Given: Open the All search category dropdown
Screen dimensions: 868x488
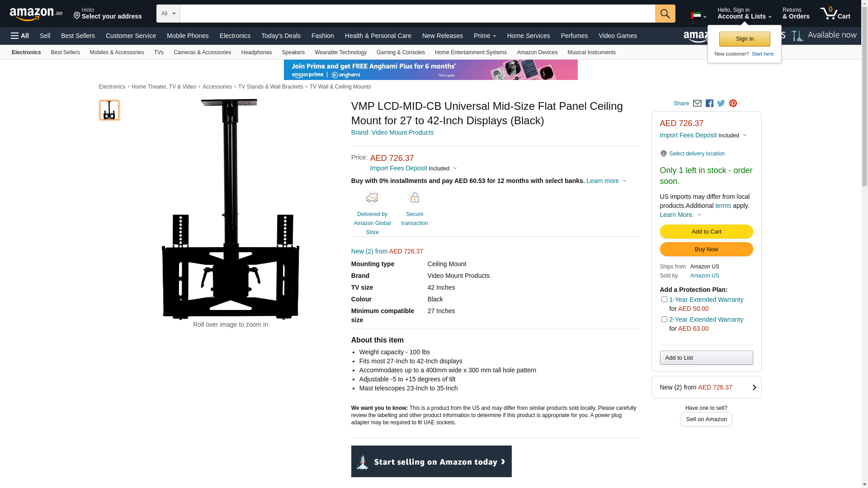Looking at the screenshot, I should pos(168,14).
